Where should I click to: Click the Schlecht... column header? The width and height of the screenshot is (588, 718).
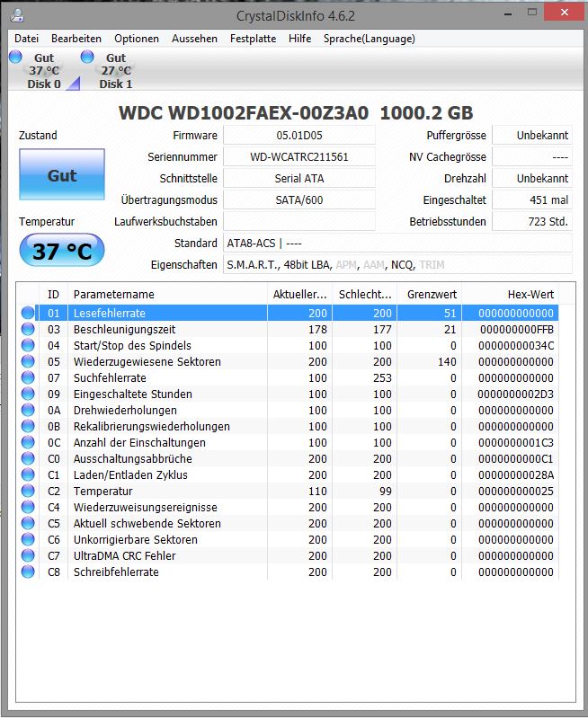coord(365,294)
